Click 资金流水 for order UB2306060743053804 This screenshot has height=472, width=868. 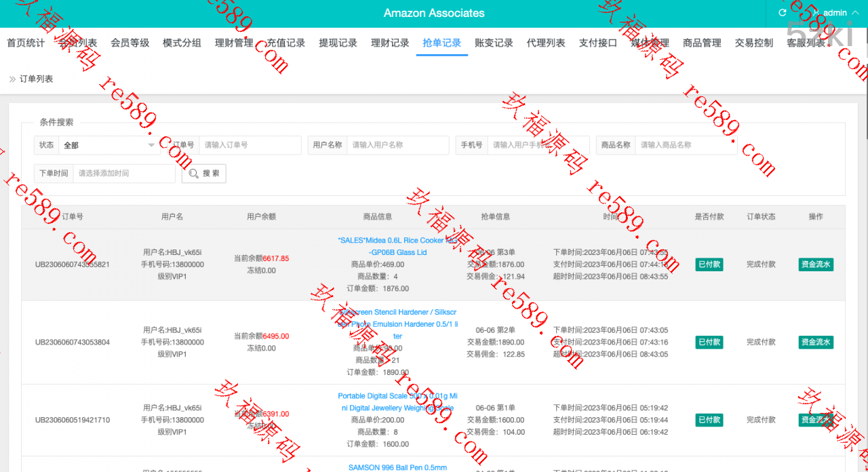coord(816,342)
